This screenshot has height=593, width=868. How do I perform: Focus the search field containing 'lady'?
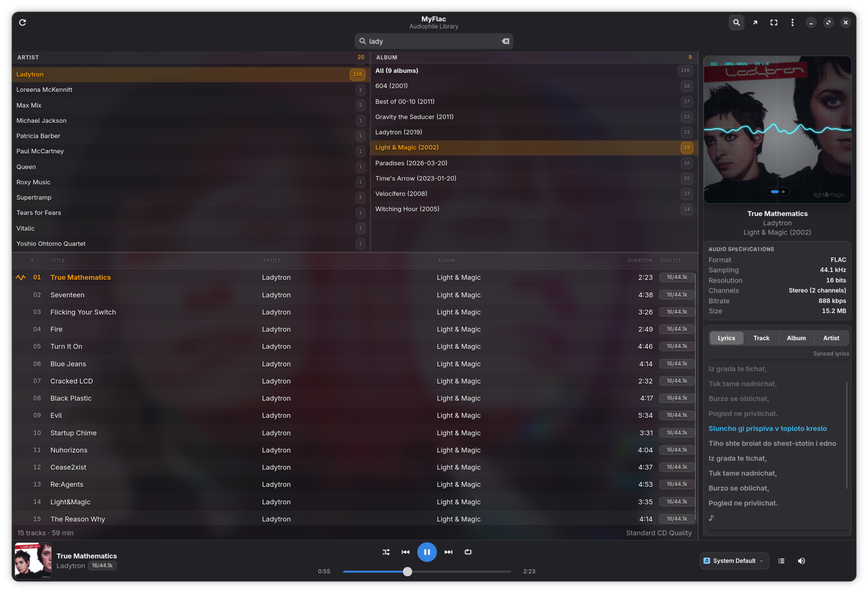[x=434, y=41]
